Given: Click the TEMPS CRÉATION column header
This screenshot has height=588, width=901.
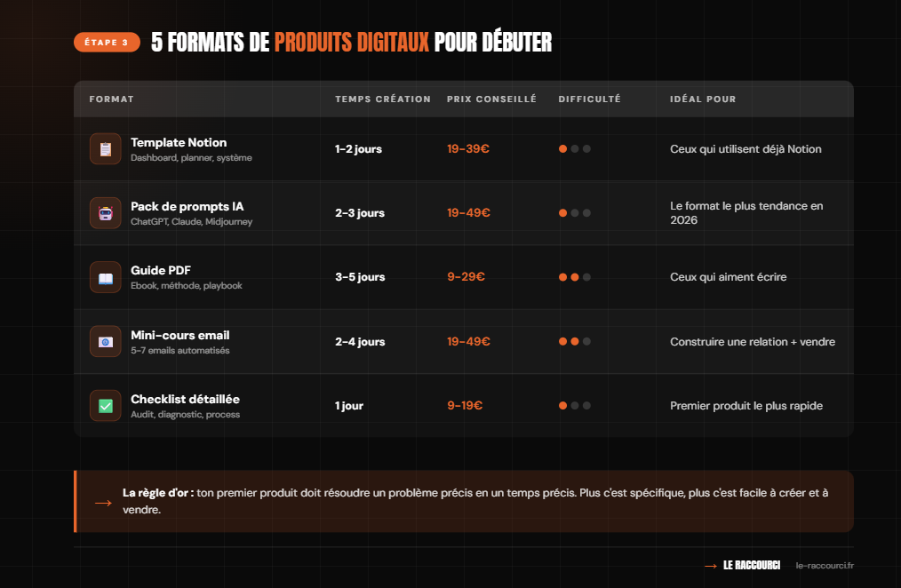Looking at the screenshot, I should click(x=383, y=99).
